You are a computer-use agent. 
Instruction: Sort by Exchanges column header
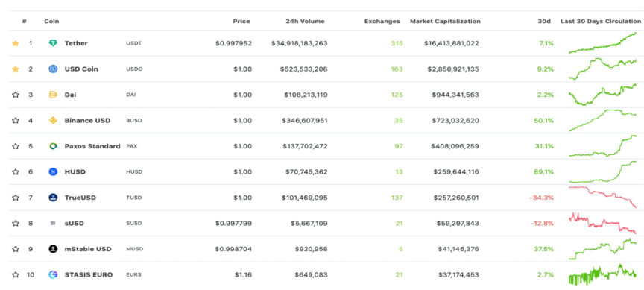tap(382, 22)
